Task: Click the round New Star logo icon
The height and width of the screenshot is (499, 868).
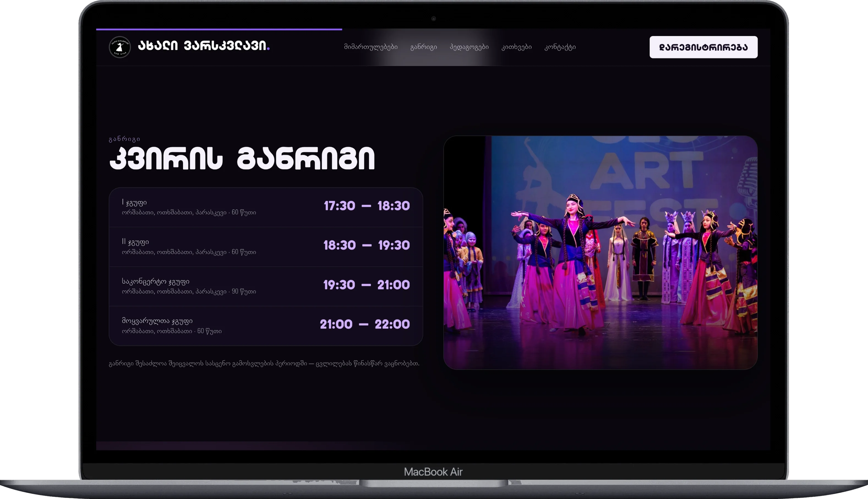Action: coord(119,47)
